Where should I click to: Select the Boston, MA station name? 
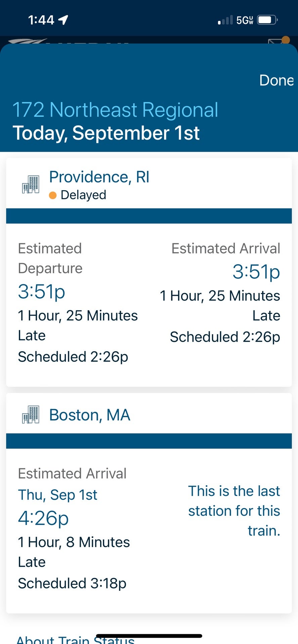90,415
